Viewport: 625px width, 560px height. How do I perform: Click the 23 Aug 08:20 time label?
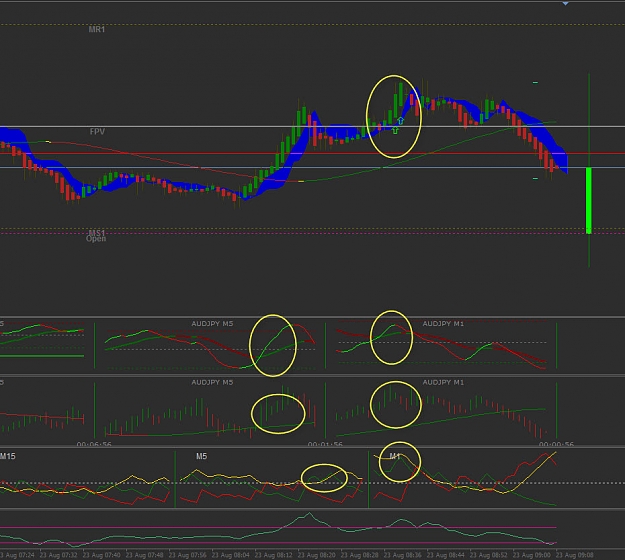click(316, 554)
